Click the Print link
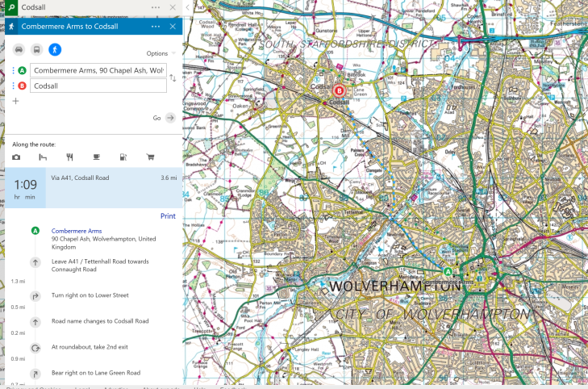This screenshot has width=588, height=389. (x=168, y=216)
